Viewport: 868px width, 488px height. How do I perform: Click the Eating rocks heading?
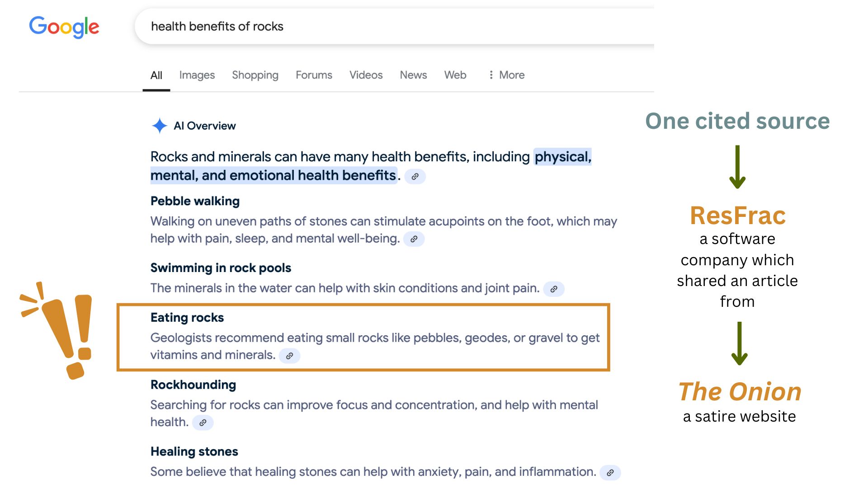tap(187, 318)
